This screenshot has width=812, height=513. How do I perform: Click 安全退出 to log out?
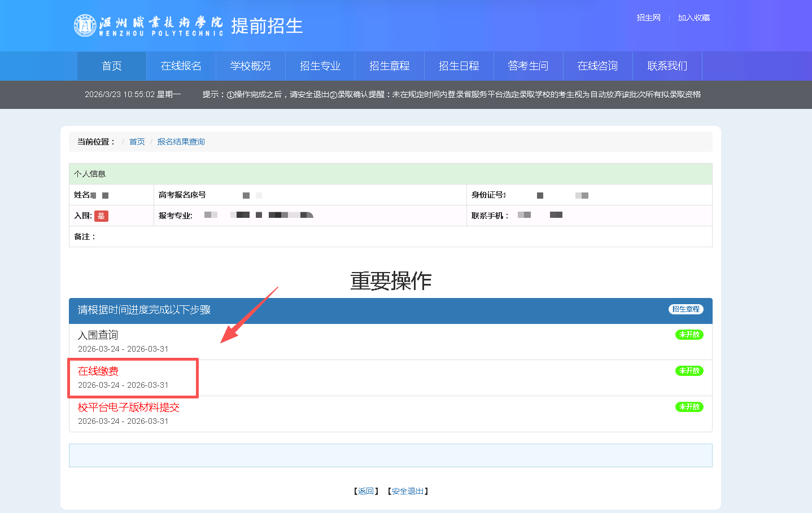[408, 492]
